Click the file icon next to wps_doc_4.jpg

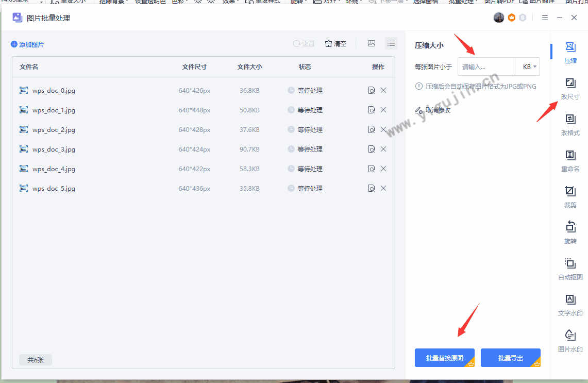coord(24,169)
